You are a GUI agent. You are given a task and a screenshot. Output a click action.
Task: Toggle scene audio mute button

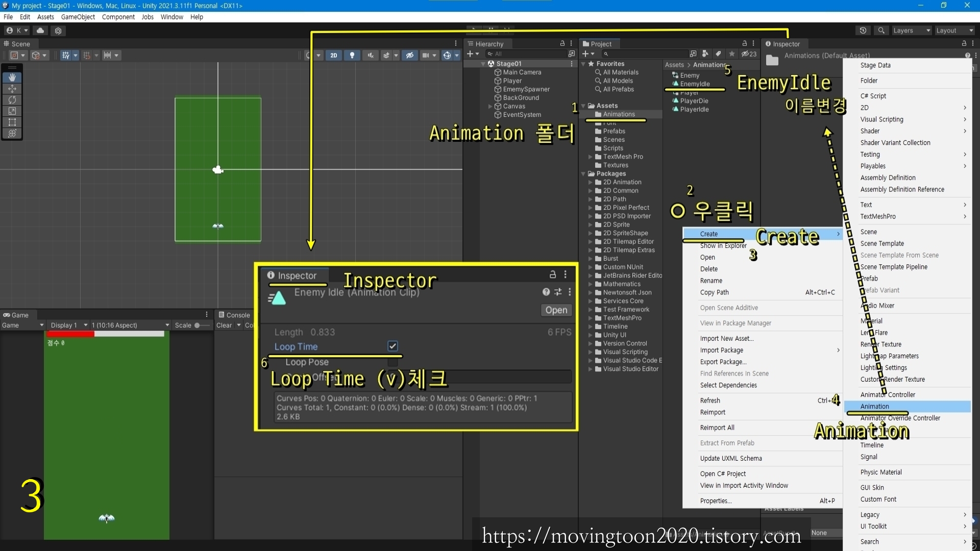click(x=371, y=55)
